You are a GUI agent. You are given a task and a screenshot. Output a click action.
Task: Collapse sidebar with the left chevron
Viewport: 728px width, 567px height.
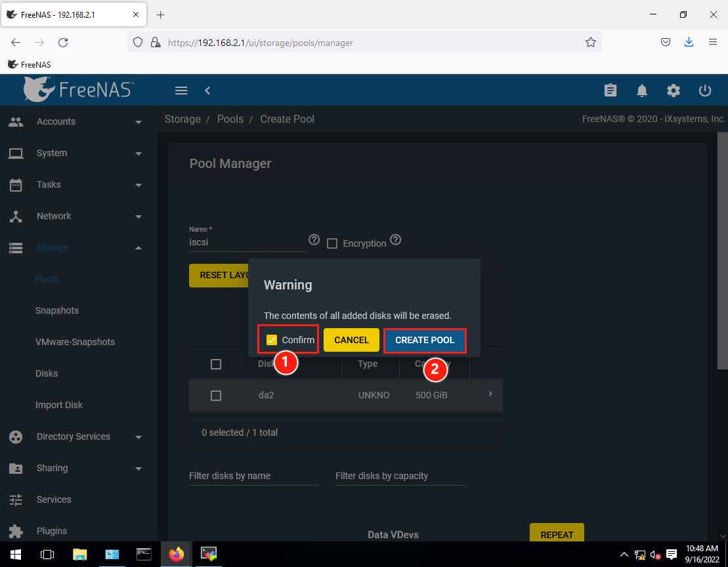[x=207, y=91]
